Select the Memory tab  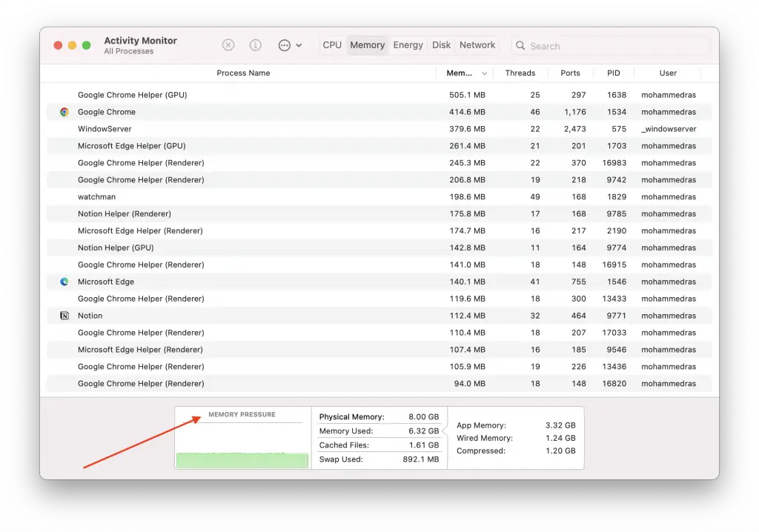pos(368,45)
